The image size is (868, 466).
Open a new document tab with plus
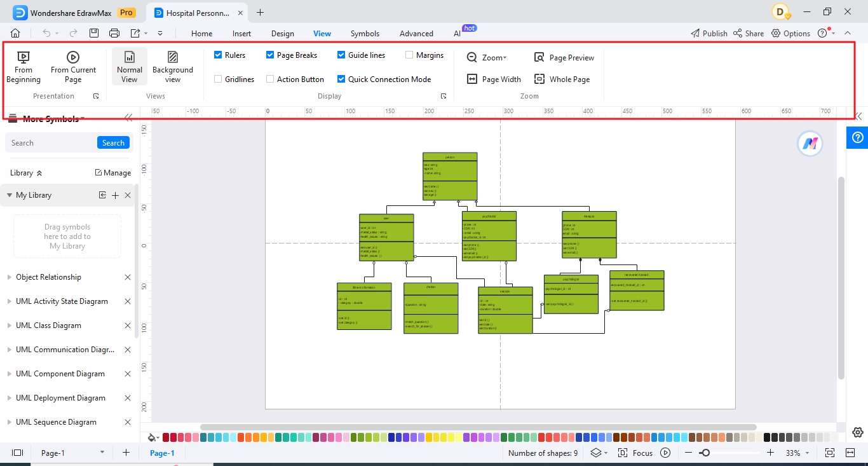pos(260,12)
